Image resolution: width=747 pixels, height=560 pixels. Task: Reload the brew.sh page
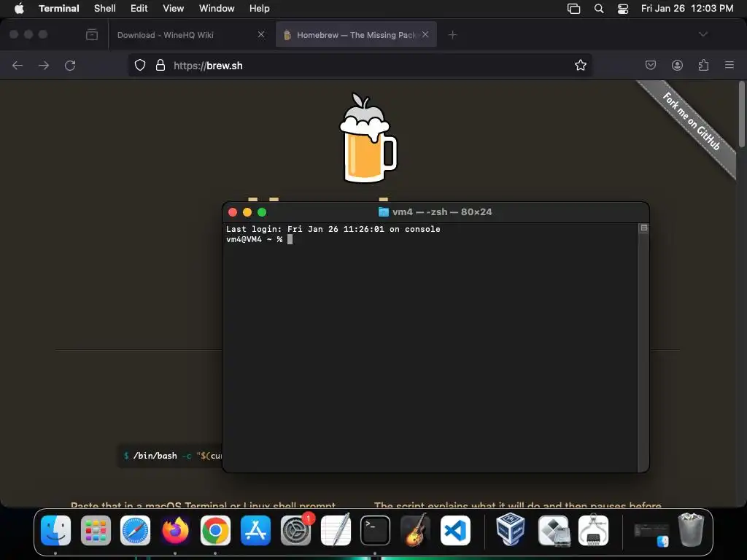pyautogui.click(x=70, y=65)
